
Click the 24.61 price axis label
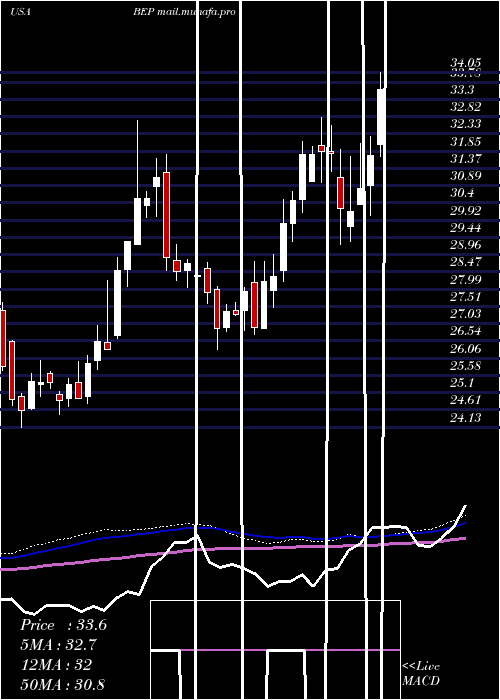tap(465, 400)
